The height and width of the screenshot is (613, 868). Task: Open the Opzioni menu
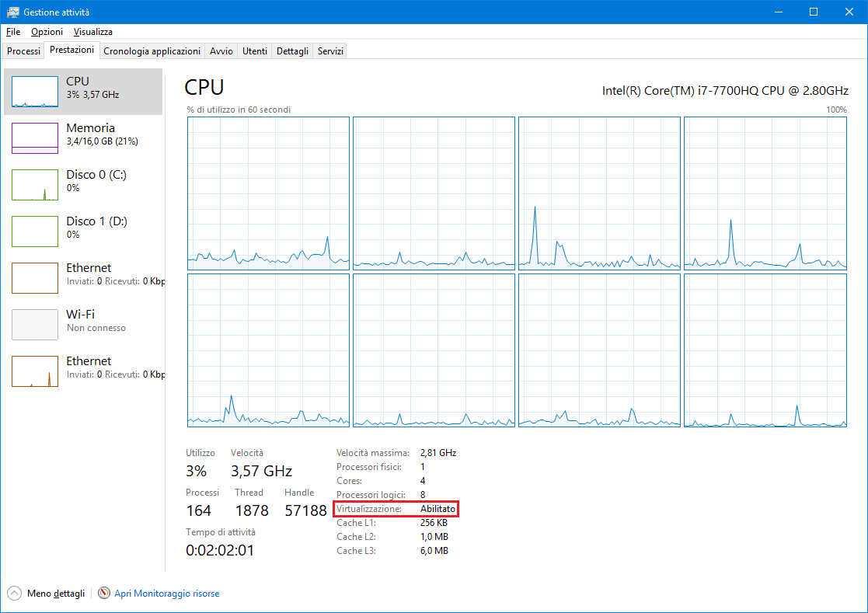click(x=47, y=32)
